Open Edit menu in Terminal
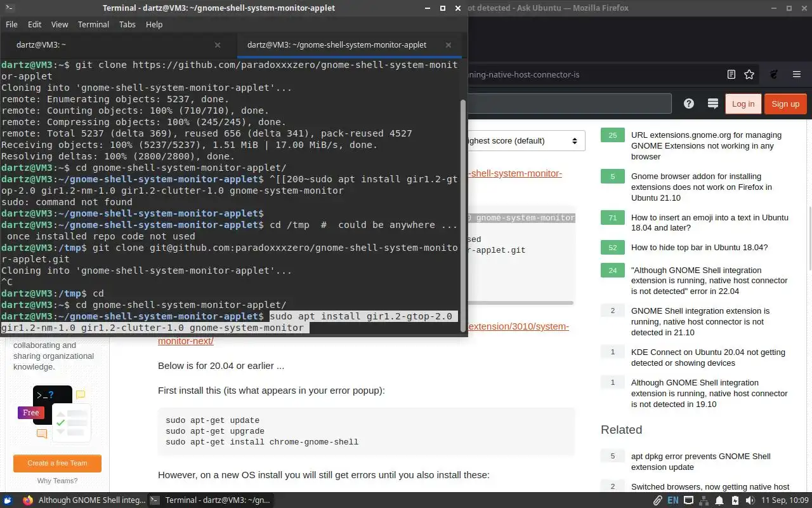This screenshot has height=508, width=812. (34, 24)
